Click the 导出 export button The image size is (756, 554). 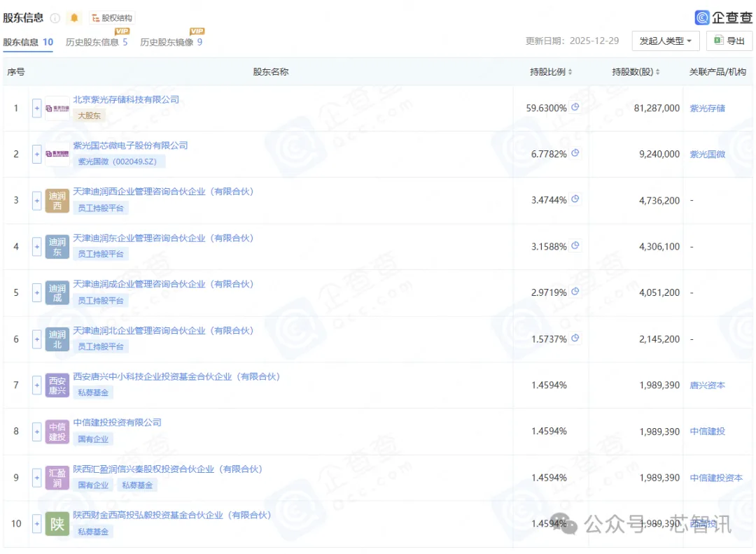click(729, 41)
